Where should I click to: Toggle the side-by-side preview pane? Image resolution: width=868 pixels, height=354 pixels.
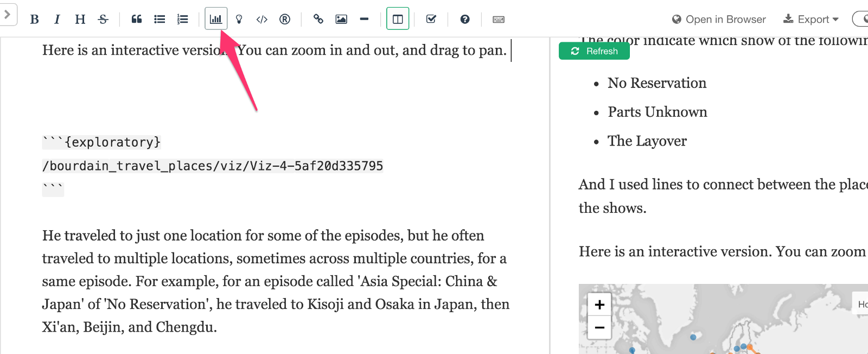click(x=398, y=20)
